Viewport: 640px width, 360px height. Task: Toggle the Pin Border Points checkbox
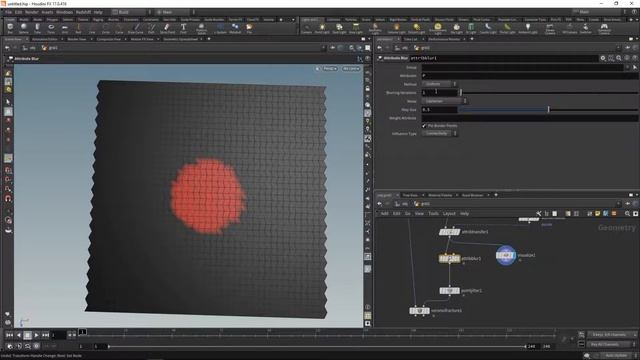point(424,126)
